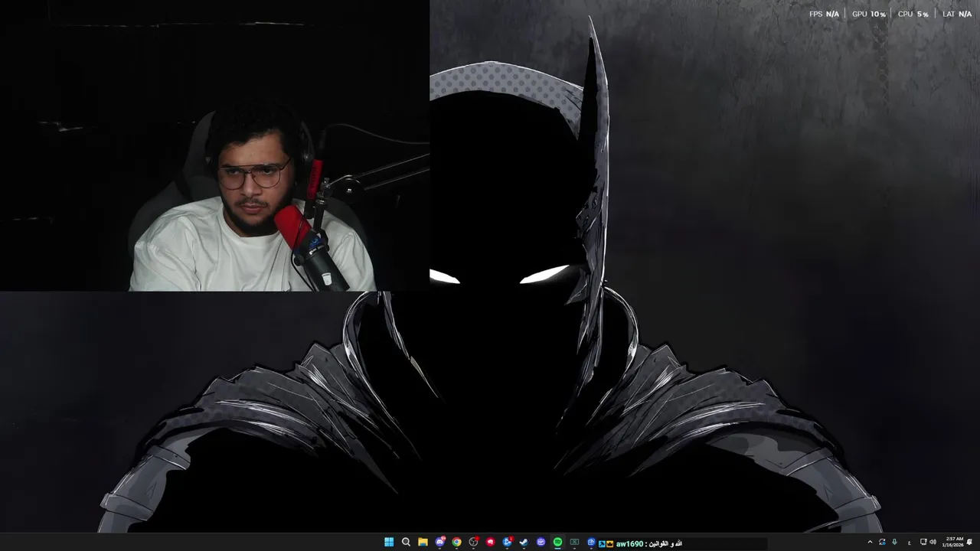The height and width of the screenshot is (551, 980).
Task: Open the 2:57 AM clock and date
Action: (953, 542)
